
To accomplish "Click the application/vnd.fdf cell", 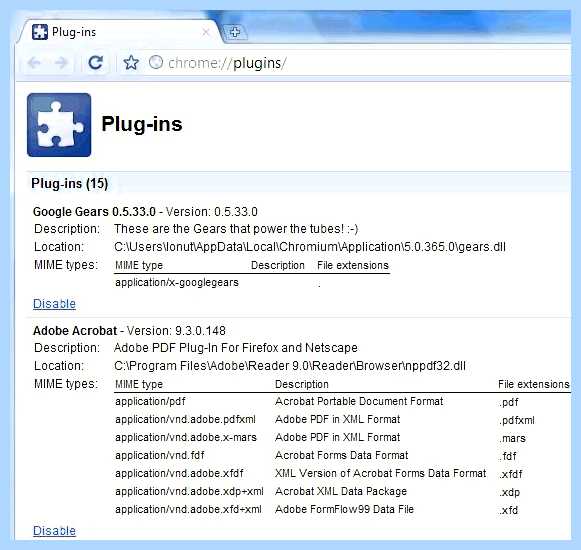I will pos(160,455).
